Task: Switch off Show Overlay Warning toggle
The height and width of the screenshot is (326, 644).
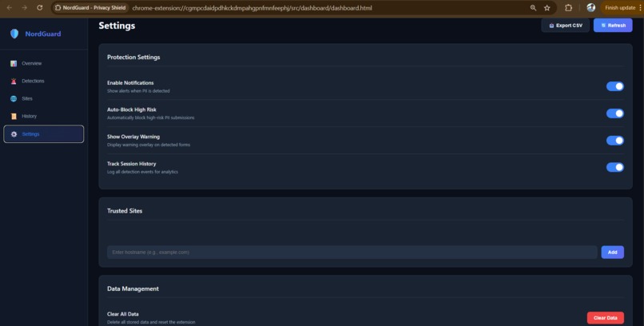Action: (615, 141)
